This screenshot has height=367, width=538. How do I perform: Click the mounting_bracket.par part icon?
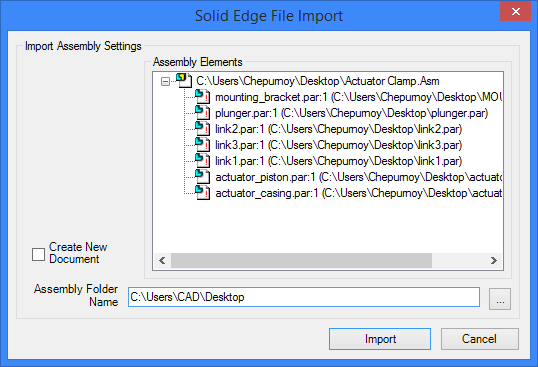point(202,97)
